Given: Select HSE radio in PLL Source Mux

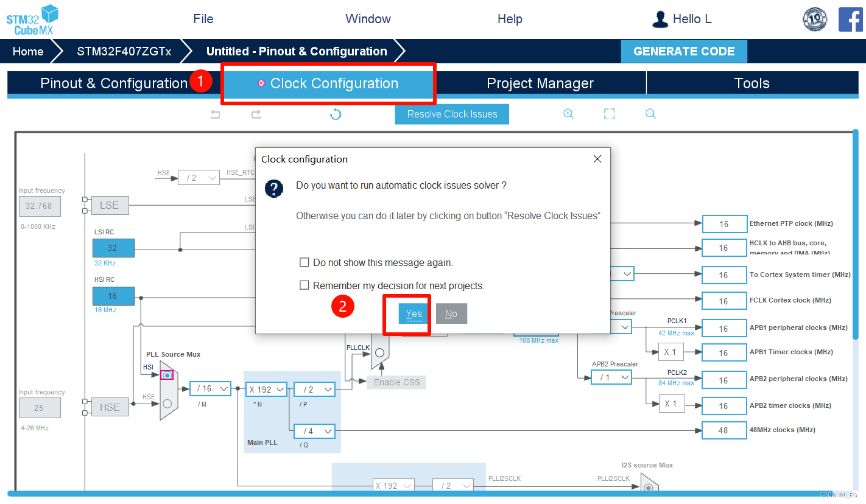Looking at the screenshot, I should click(x=167, y=403).
